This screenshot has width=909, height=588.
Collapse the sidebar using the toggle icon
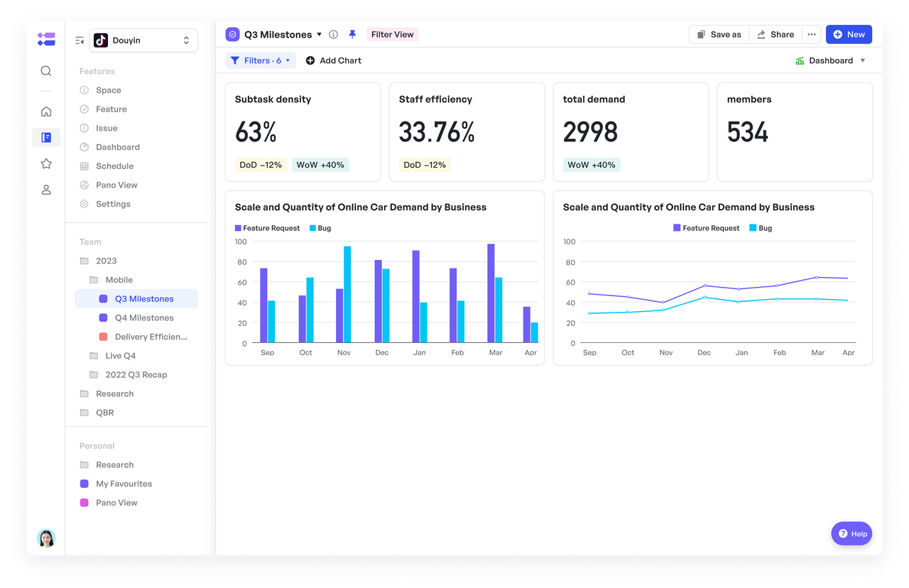coord(80,40)
